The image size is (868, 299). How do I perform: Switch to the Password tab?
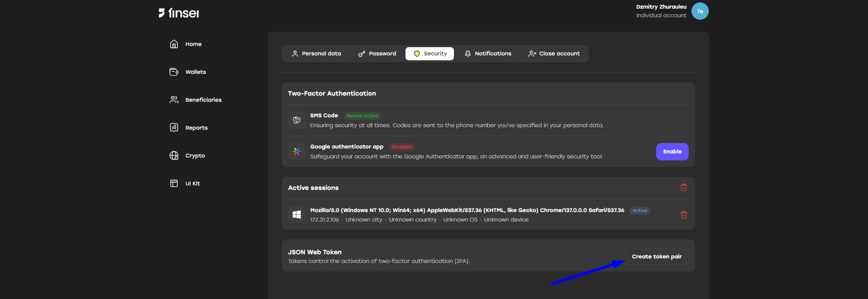pyautogui.click(x=377, y=54)
